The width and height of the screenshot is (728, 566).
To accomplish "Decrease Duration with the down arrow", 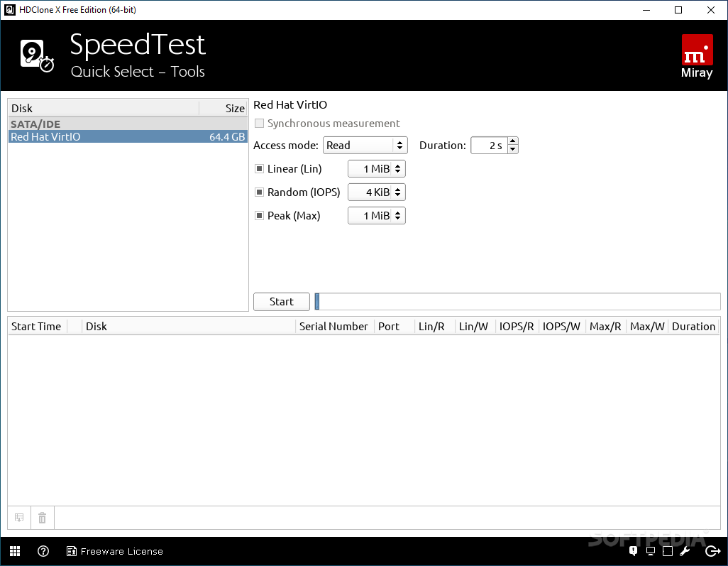I will click(x=512, y=150).
